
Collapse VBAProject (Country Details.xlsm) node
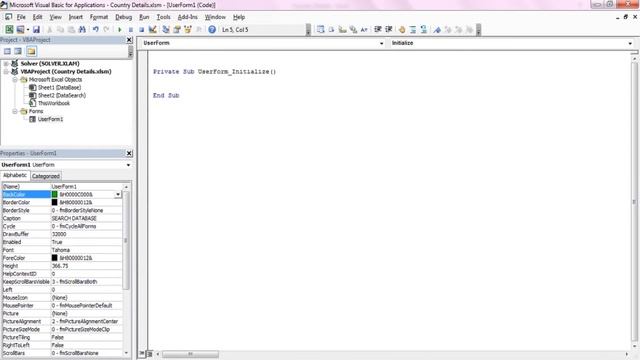point(6,71)
